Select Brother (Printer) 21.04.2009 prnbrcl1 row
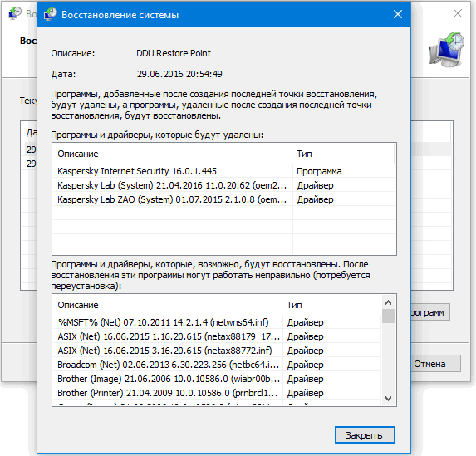Image resolution: width=476 pixels, height=456 pixels. coord(217,393)
